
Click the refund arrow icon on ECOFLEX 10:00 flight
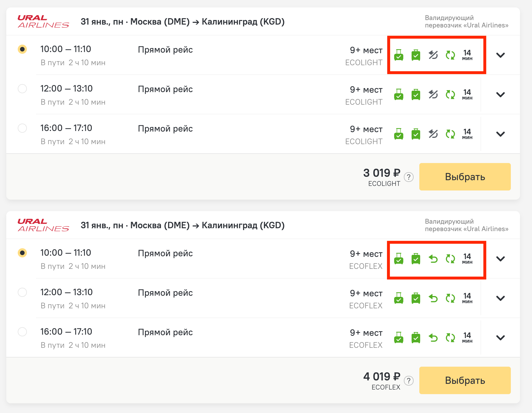point(433,259)
